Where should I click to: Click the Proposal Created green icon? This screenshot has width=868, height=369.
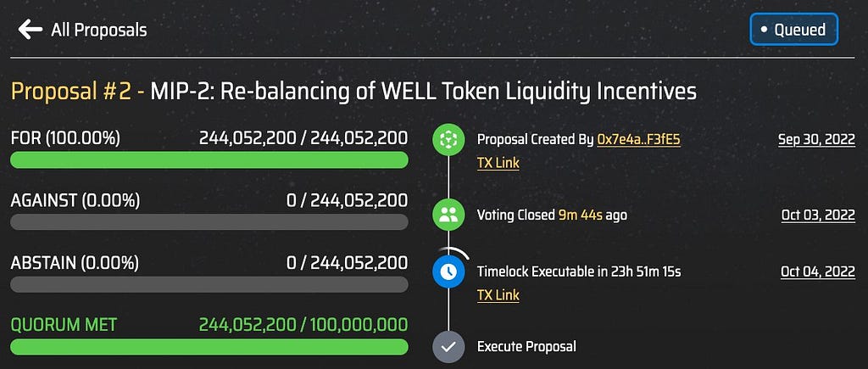(x=448, y=140)
